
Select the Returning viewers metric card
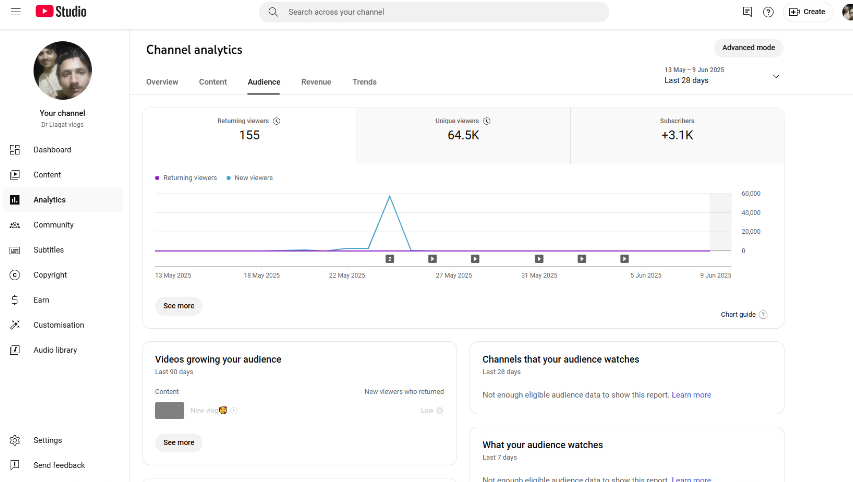pyautogui.click(x=250, y=135)
